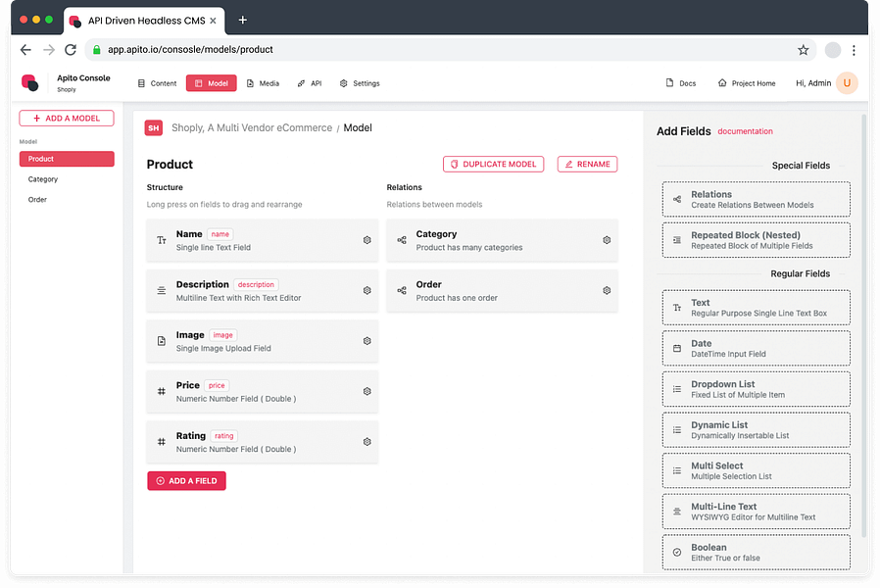Open Docs link in header

(681, 83)
